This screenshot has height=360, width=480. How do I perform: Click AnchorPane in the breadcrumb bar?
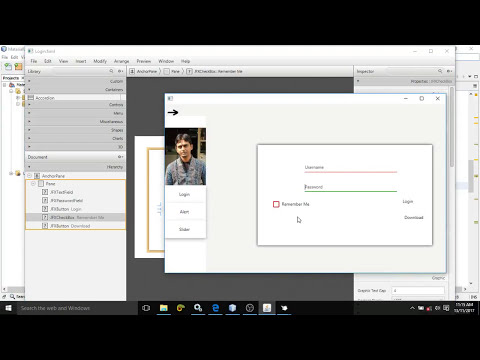tap(143, 71)
